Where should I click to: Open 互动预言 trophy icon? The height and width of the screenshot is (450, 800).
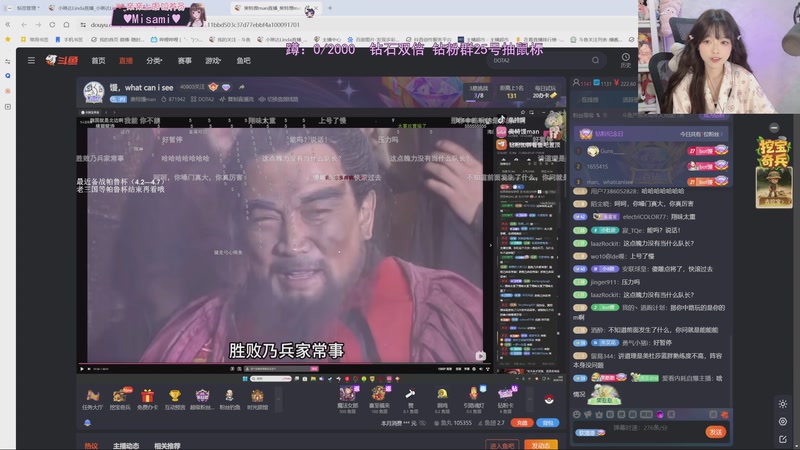coord(174,399)
